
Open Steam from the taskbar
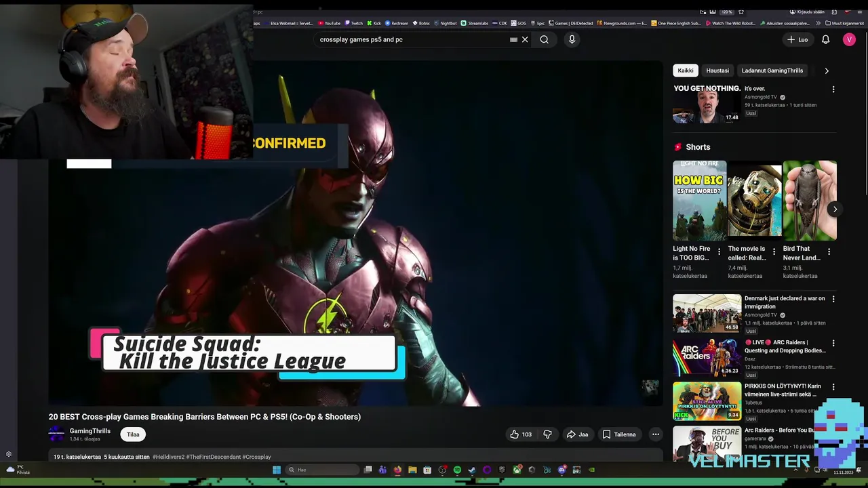pyautogui.click(x=472, y=470)
